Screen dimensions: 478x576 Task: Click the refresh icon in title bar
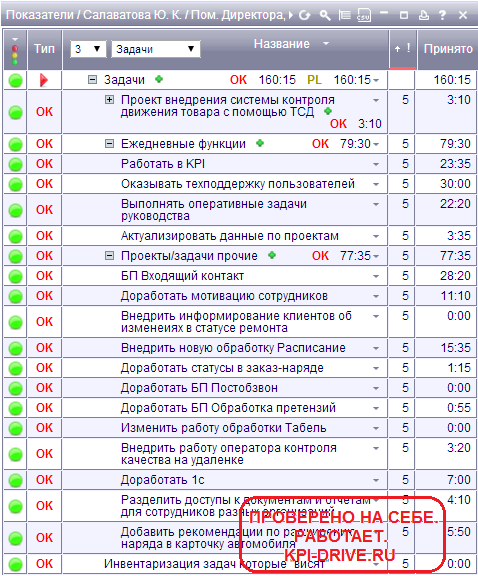304,15
